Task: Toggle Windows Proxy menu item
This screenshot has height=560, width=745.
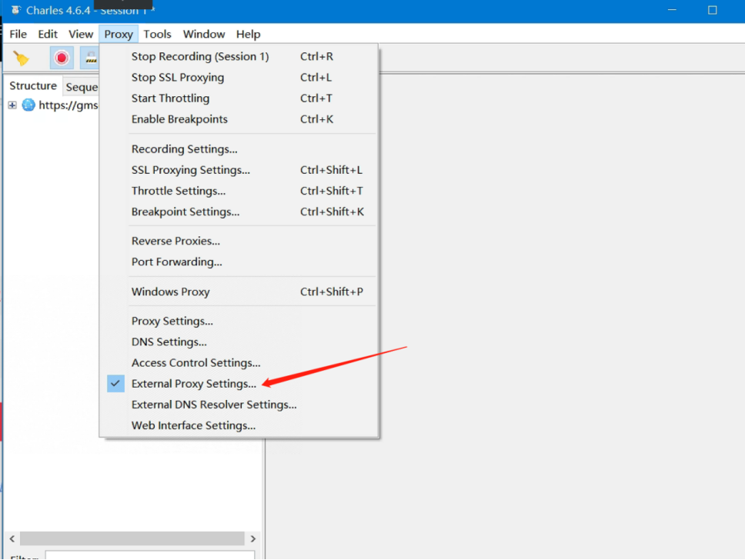Action: [239, 292]
